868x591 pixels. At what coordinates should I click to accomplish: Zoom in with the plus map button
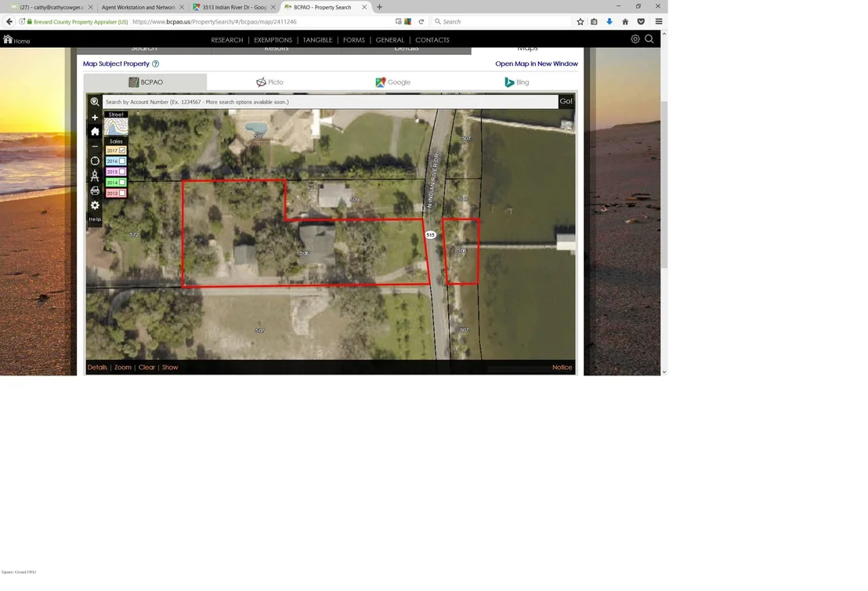coord(95,118)
